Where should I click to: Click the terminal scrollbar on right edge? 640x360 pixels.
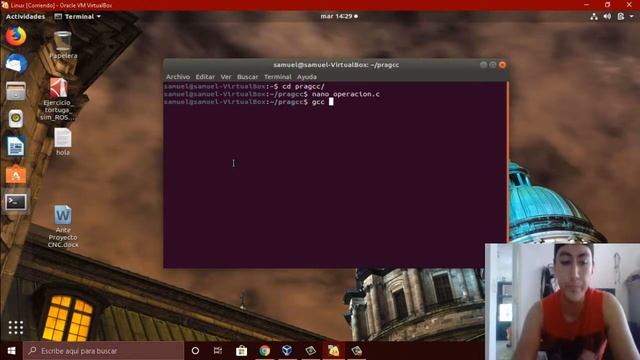click(x=507, y=163)
